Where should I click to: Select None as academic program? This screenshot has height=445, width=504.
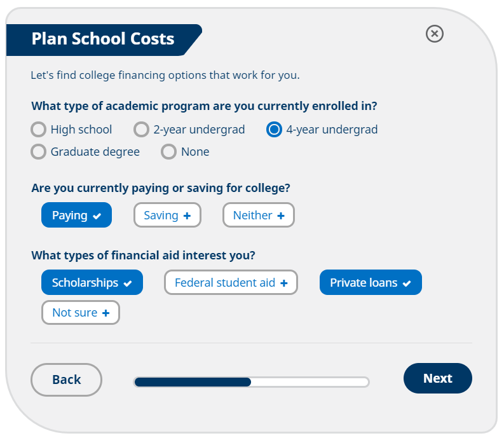pyautogui.click(x=169, y=152)
